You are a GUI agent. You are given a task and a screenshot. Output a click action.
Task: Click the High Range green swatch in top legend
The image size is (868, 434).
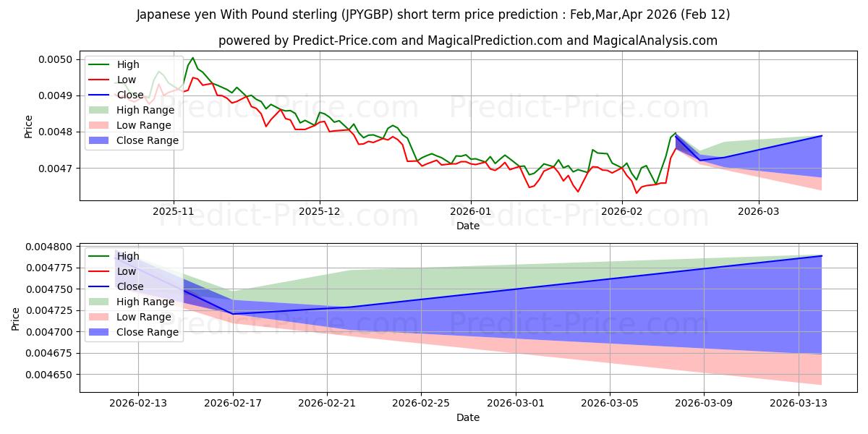pyautogui.click(x=101, y=110)
